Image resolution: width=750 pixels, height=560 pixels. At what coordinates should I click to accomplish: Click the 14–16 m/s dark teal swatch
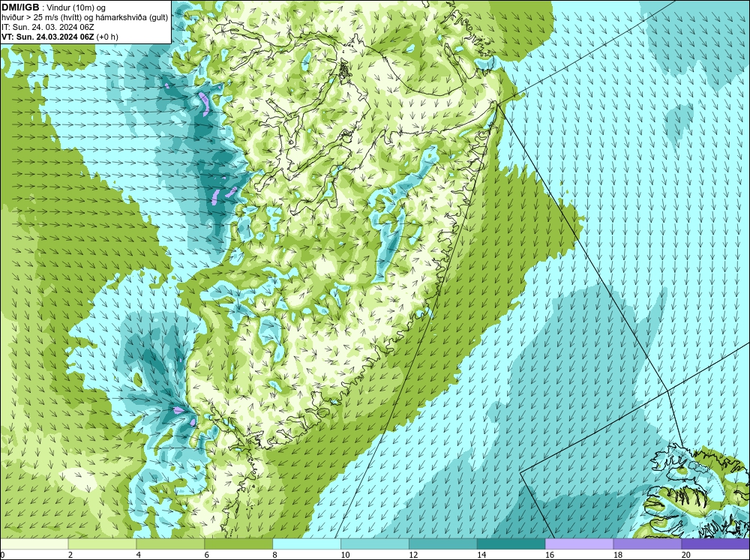click(511, 544)
